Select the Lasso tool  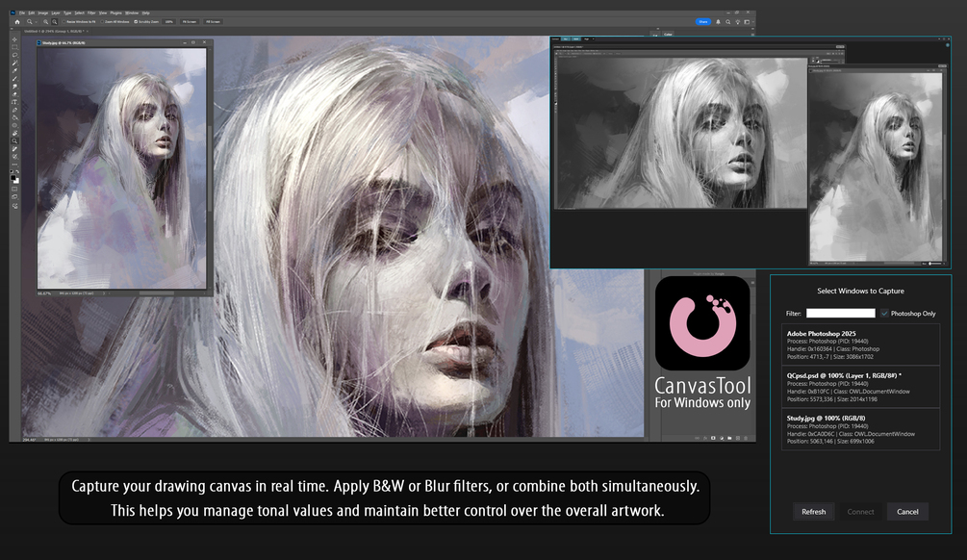click(14, 55)
